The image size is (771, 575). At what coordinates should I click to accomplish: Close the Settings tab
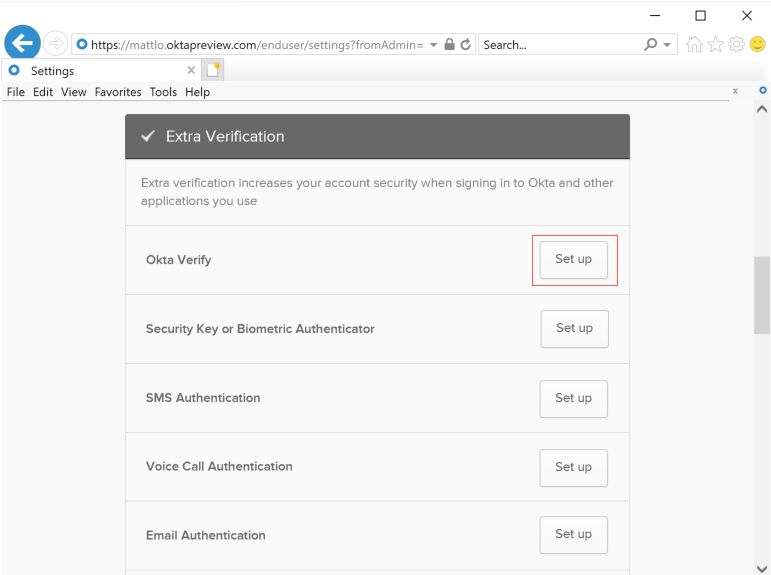(191, 71)
